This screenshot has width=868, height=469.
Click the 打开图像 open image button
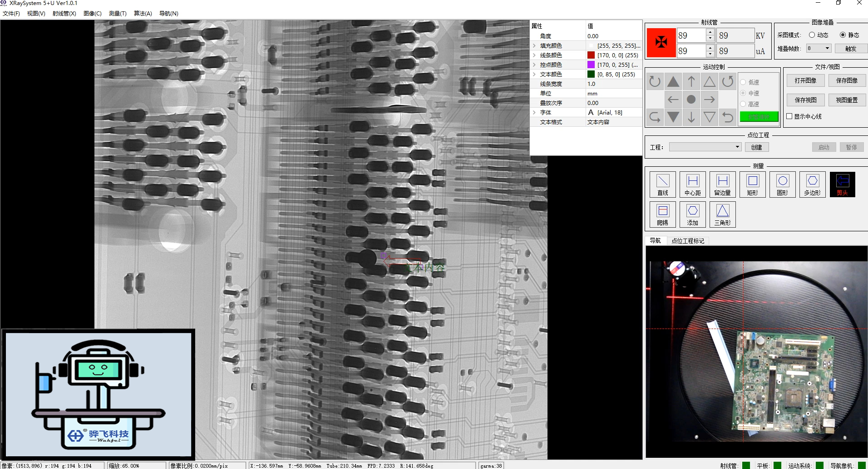tap(805, 80)
